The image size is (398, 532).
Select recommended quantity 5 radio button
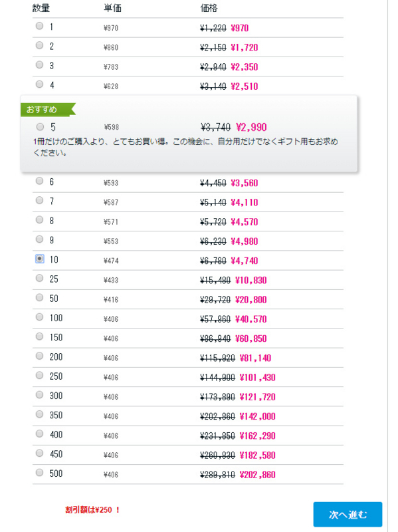click(40, 126)
